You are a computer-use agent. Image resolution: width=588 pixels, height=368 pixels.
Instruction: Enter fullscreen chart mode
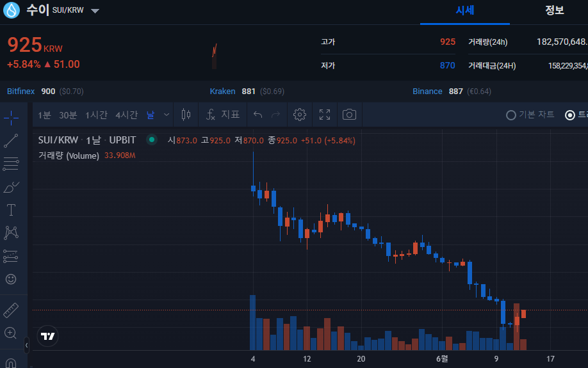click(325, 115)
